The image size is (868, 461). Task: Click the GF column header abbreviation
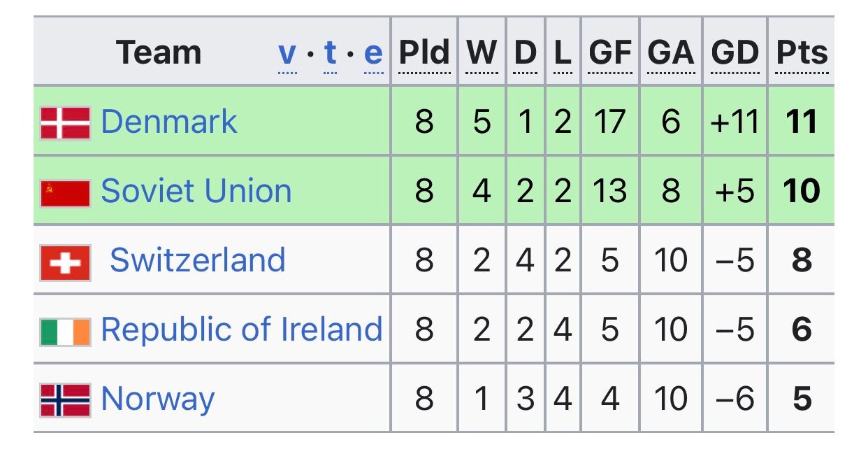pyautogui.click(x=610, y=53)
